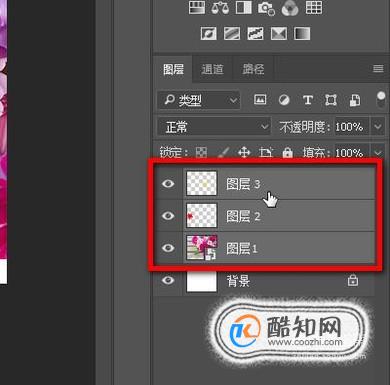The height and width of the screenshot is (385, 390).
Task: Open the 正常 blend mode dropdown
Action: pos(214,127)
